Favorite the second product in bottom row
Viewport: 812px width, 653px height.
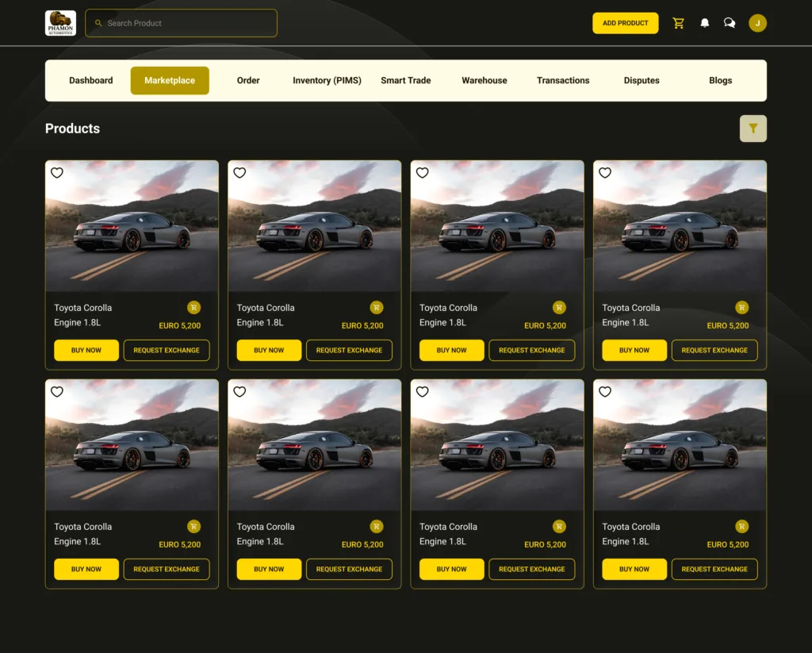pyautogui.click(x=239, y=392)
